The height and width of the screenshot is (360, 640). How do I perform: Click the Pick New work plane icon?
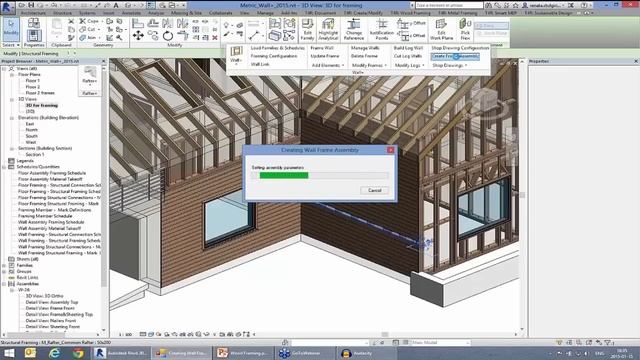point(465,29)
